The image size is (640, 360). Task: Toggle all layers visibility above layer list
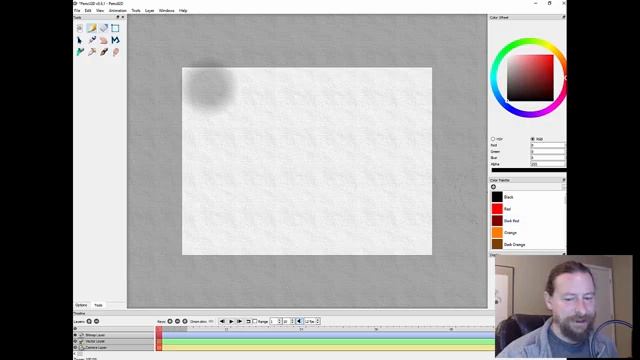(76, 328)
